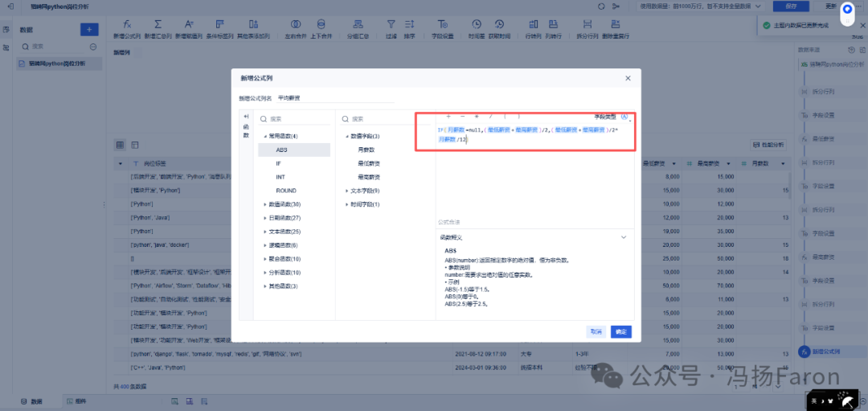The width and height of the screenshot is (868, 411).
Task: Click the 行转列 toolbar icon
Action: pyautogui.click(x=534, y=24)
